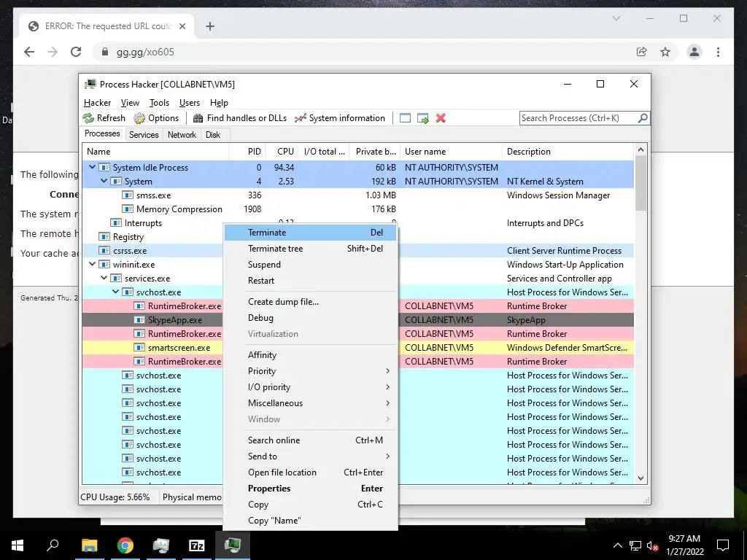Image resolution: width=747 pixels, height=560 pixels.
Task: Click Find handles or DLLs binoculars icon
Action: pos(198,118)
